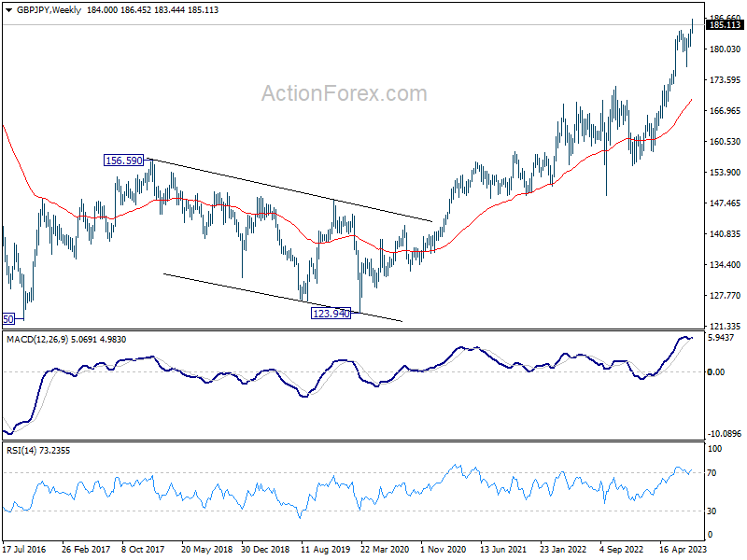Click the 13 Jun 2021 date label

tap(503, 549)
